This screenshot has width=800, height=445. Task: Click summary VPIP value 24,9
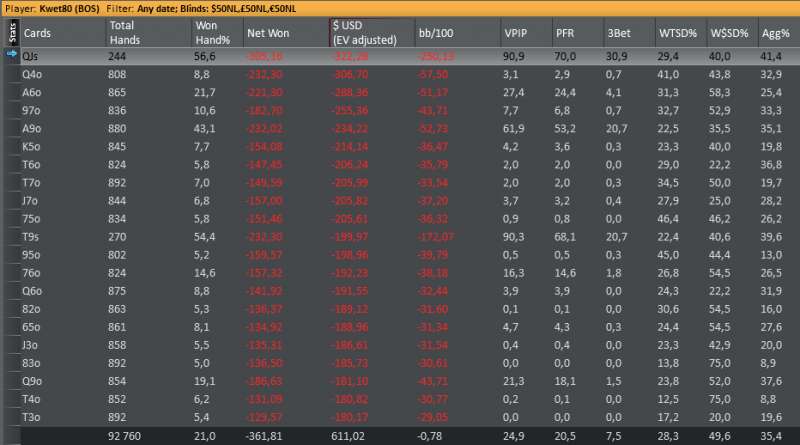click(x=514, y=436)
